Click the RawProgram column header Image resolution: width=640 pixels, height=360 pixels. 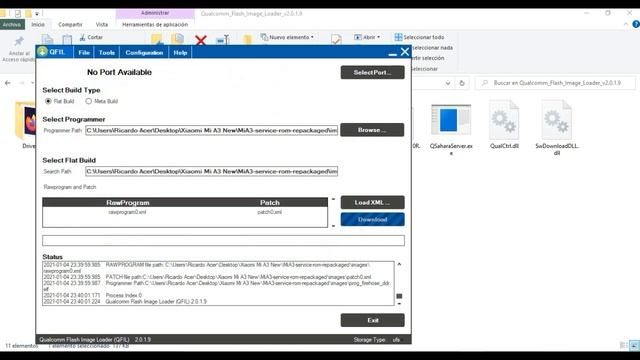[128, 202]
